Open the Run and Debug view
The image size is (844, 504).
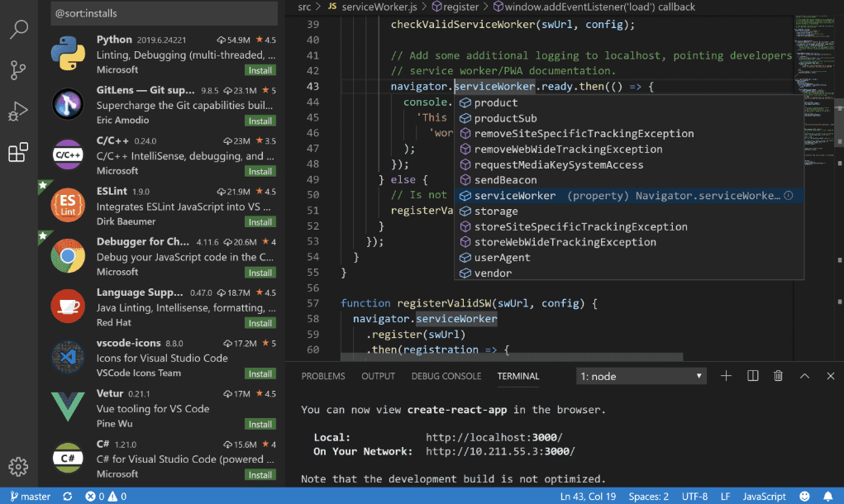coord(17,112)
